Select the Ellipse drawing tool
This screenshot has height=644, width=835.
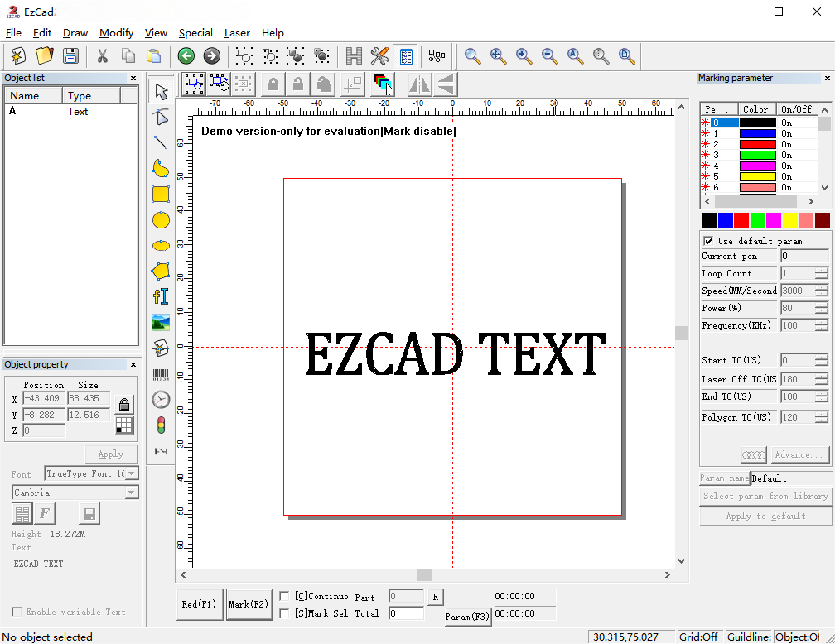(161, 245)
